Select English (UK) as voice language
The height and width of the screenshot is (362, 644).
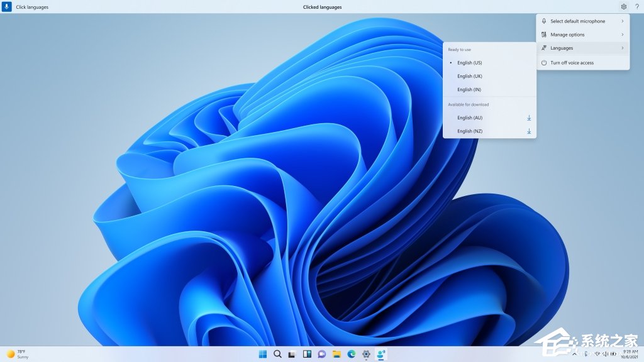tap(469, 76)
